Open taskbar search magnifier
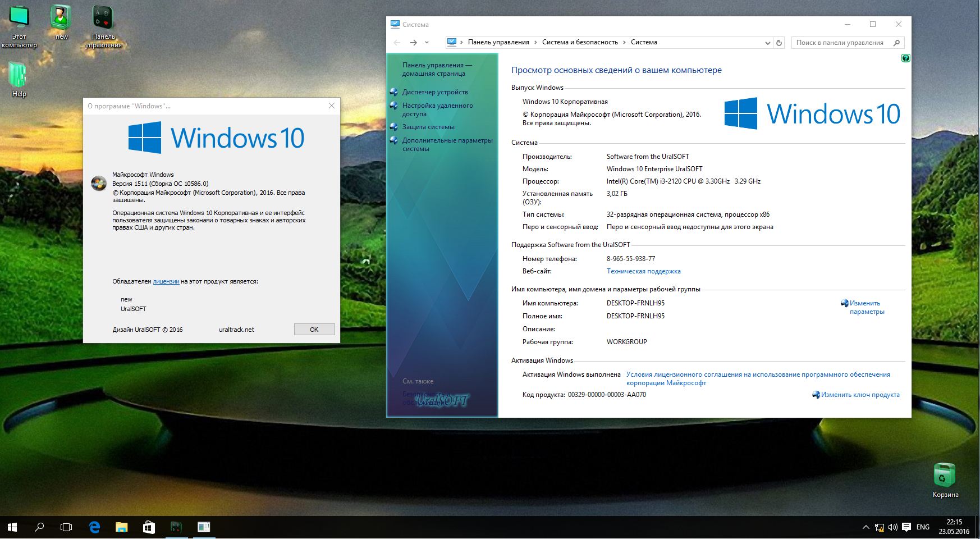This screenshot has width=980, height=539. pyautogui.click(x=39, y=527)
